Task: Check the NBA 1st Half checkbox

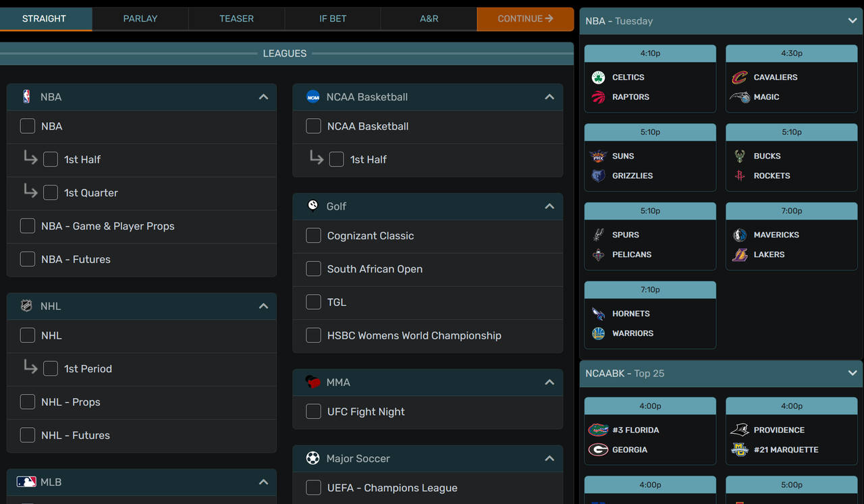Action: click(51, 159)
